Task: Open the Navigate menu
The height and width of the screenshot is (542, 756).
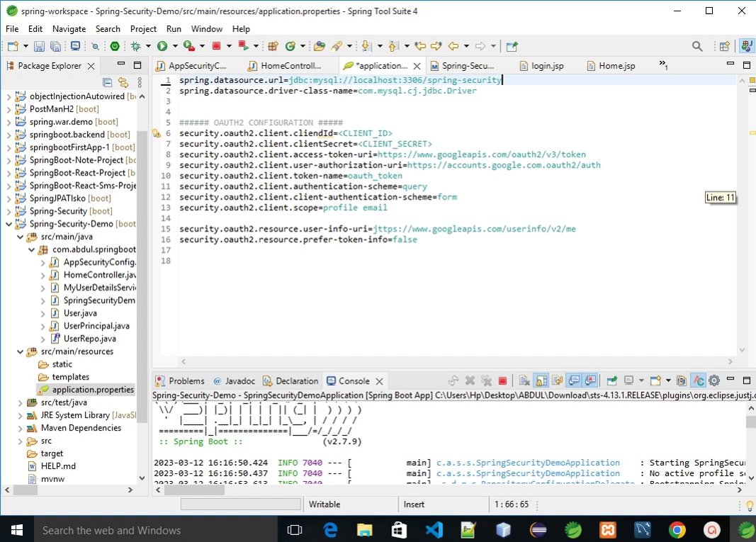Action: pyautogui.click(x=69, y=29)
